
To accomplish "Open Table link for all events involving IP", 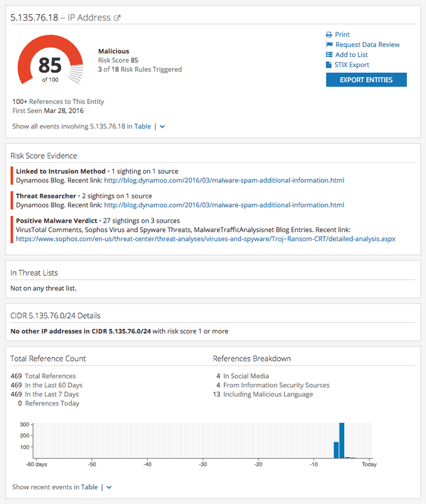I will coord(143,127).
